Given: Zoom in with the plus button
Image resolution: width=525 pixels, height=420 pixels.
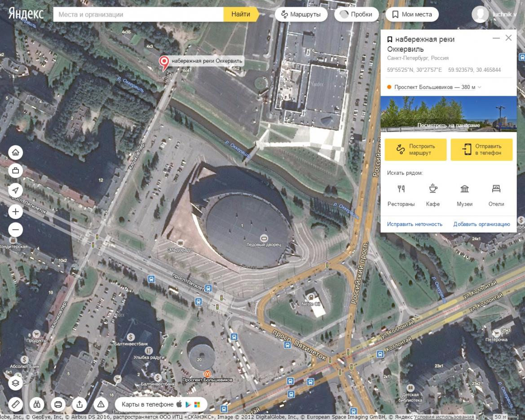Looking at the screenshot, I should coord(15,212).
